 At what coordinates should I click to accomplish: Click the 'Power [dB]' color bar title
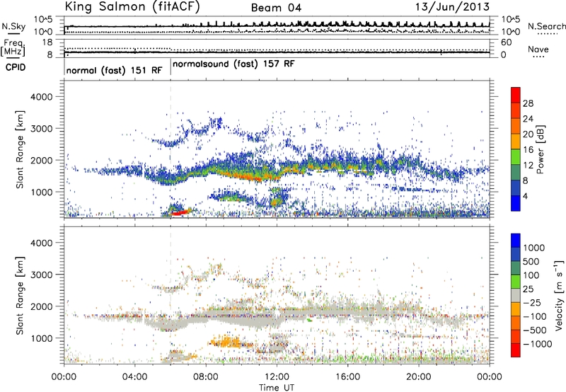tap(541, 149)
